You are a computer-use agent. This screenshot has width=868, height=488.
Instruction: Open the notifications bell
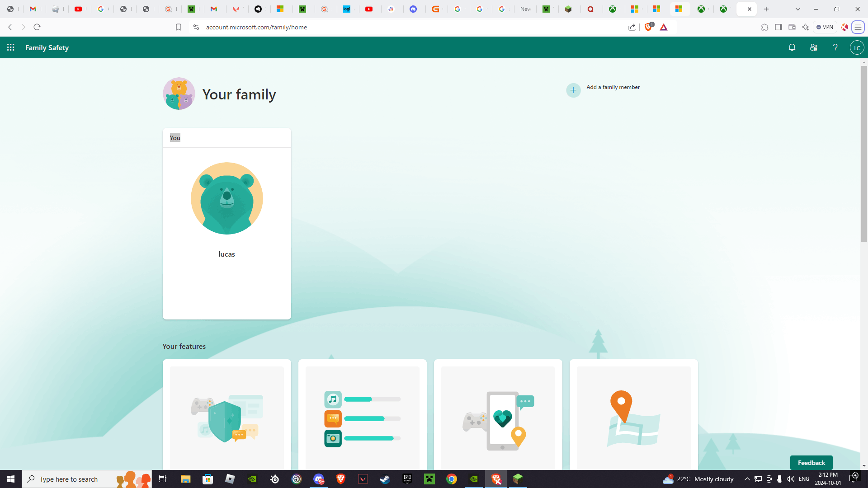pyautogui.click(x=792, y=47)
